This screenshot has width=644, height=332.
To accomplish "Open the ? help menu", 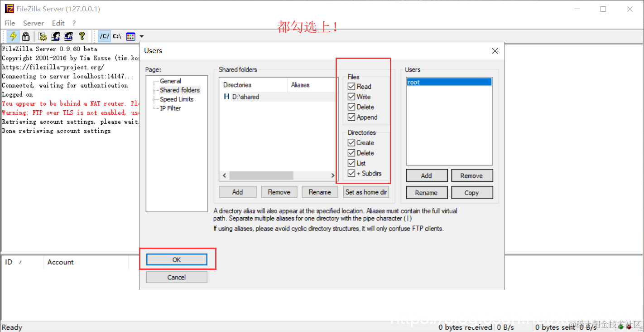I will point(74,23).
